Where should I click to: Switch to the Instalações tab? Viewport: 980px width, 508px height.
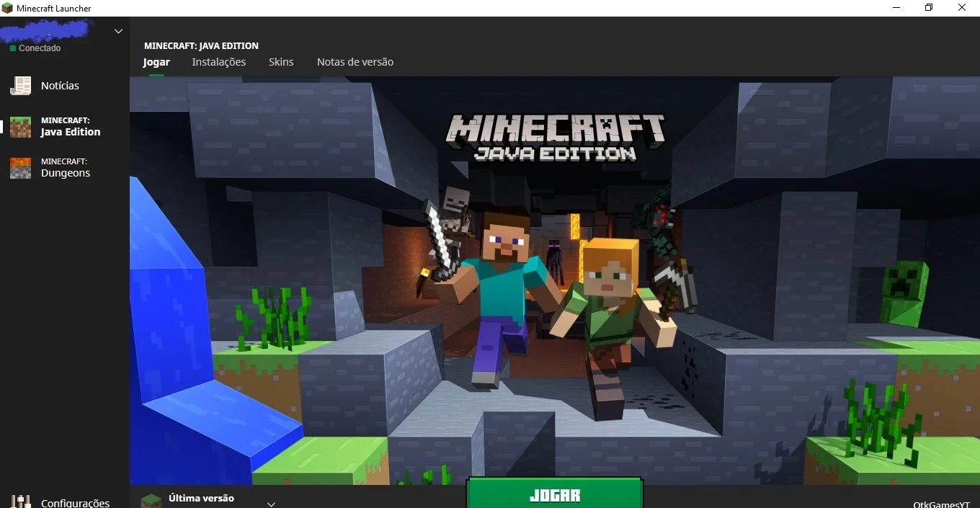click(219, 62)
